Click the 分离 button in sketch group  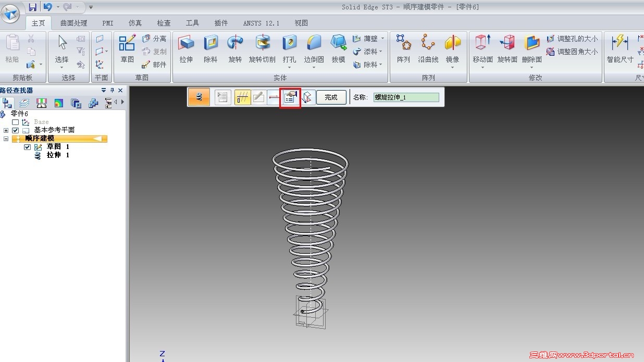[154, 39]
